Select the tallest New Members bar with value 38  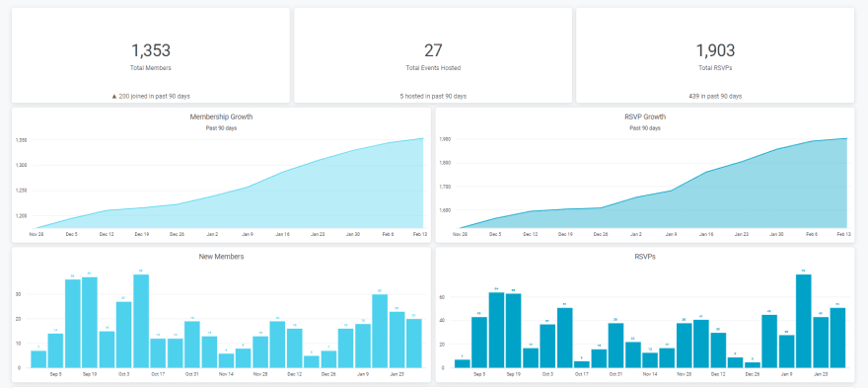coord(141,321)
